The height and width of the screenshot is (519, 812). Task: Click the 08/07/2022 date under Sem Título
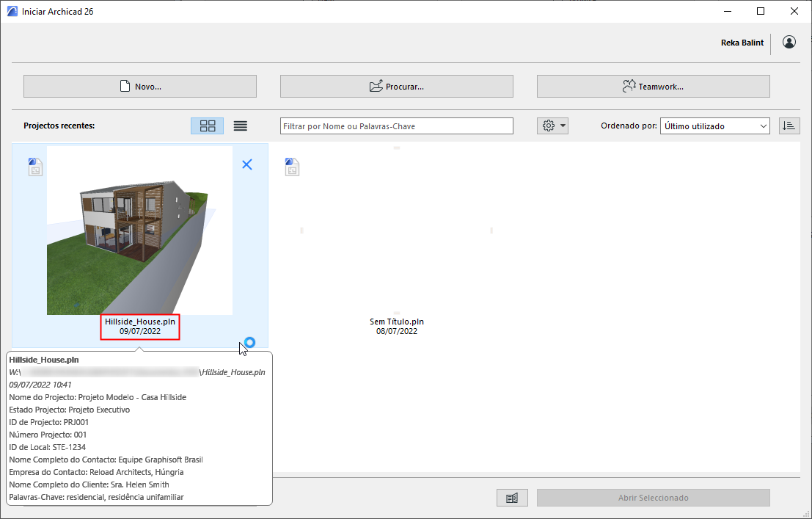397,331
